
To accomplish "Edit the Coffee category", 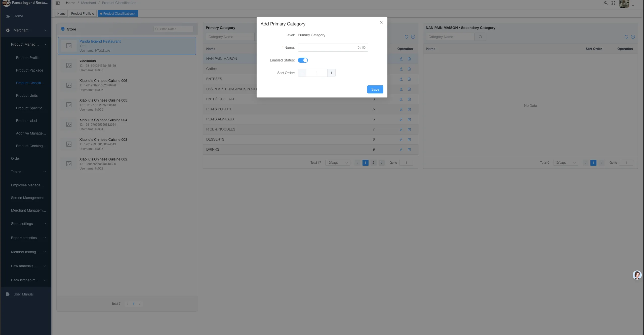I will [401, 69].
